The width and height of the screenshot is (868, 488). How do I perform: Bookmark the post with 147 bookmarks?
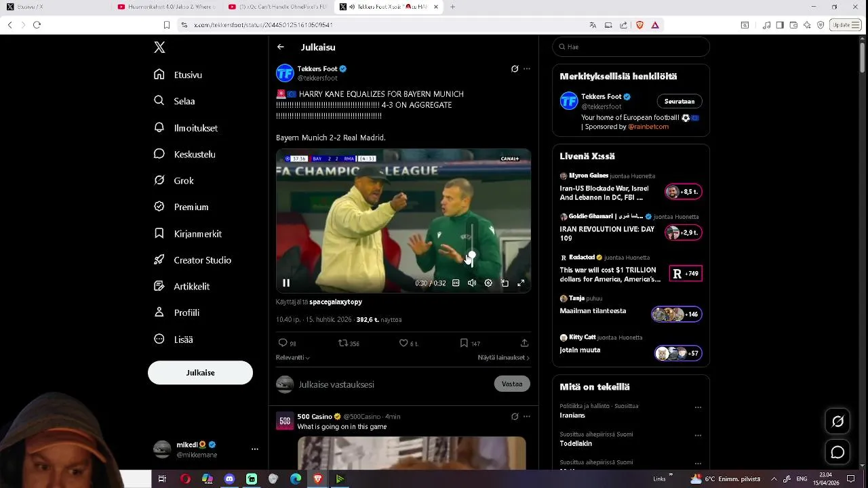[464, 343]
